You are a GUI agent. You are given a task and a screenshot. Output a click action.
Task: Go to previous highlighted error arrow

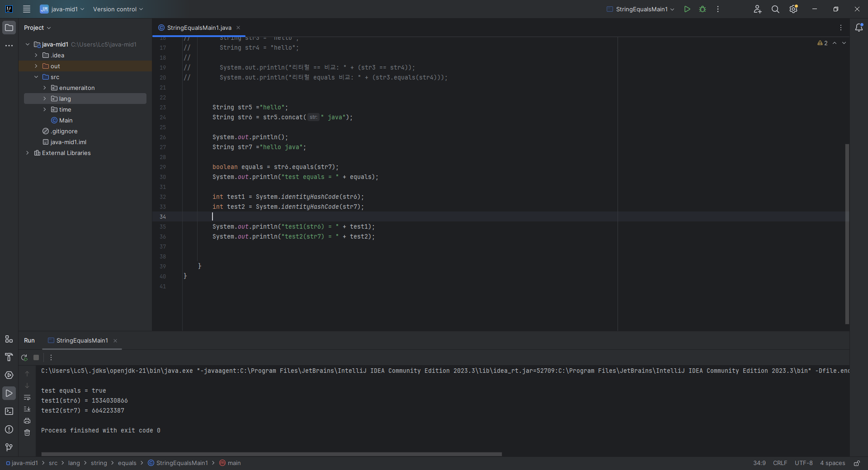pos(835,43)
